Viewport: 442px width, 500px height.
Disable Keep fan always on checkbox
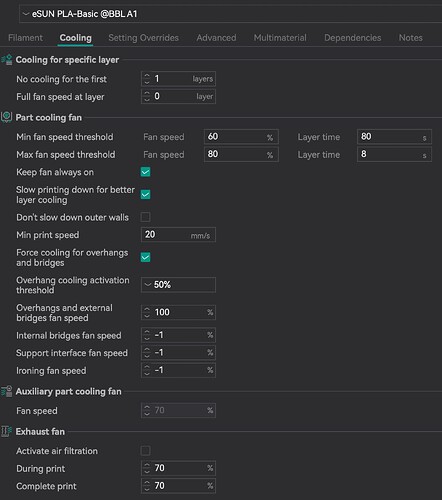pyautogui.click(x=146, y=172)
